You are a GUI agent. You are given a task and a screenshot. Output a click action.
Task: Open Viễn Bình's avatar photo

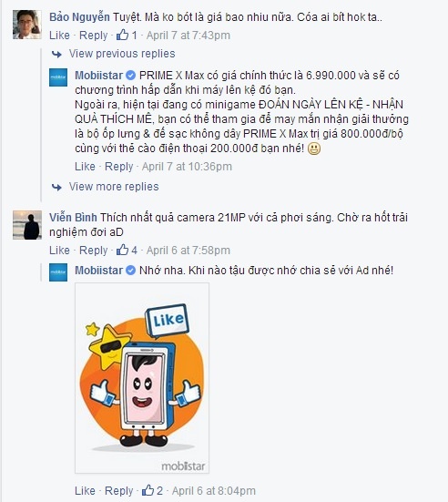coord(27,225)
